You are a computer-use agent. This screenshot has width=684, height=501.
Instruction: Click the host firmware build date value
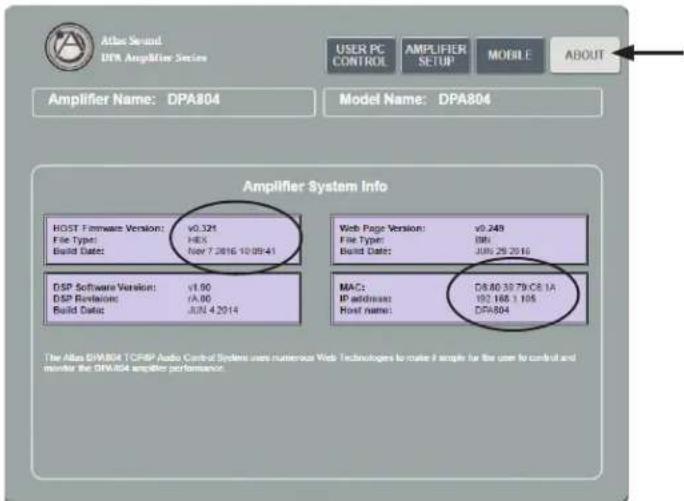click(x=232, y=251)
